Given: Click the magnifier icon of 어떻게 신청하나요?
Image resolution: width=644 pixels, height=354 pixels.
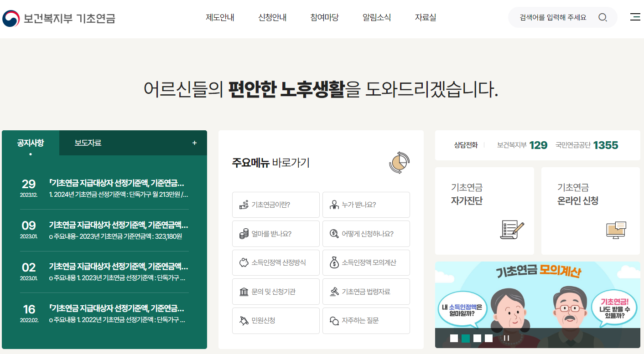Looking at the screenshot, I should (334, 234).
